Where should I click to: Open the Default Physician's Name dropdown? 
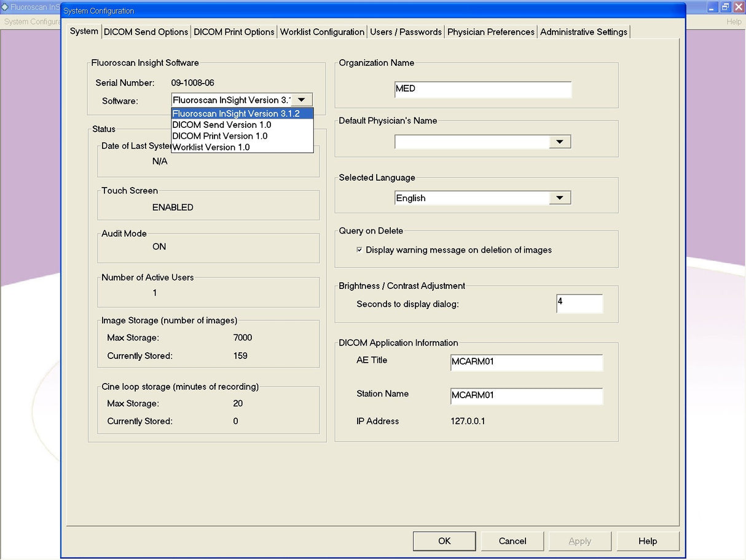click(x=560, y=141)
